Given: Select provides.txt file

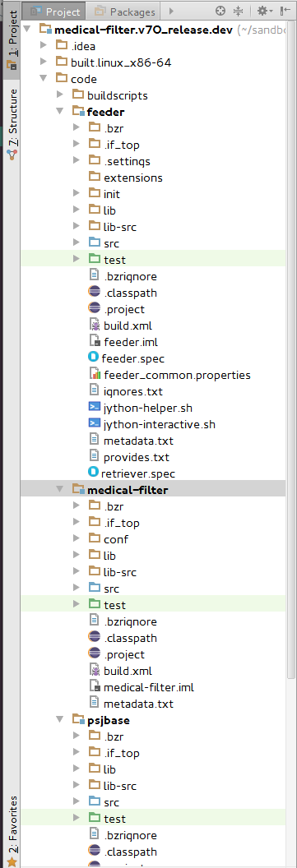Looking at the screenshot, I should [137, 457].
